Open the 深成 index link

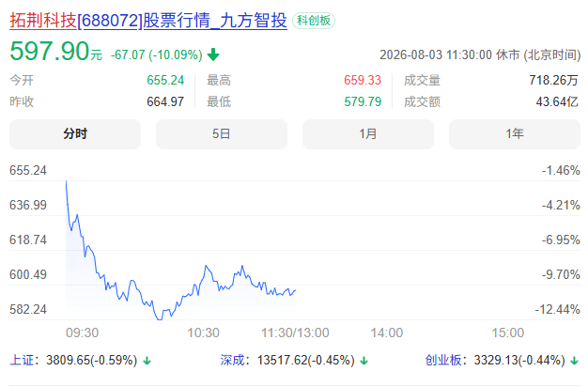[233, 361]
